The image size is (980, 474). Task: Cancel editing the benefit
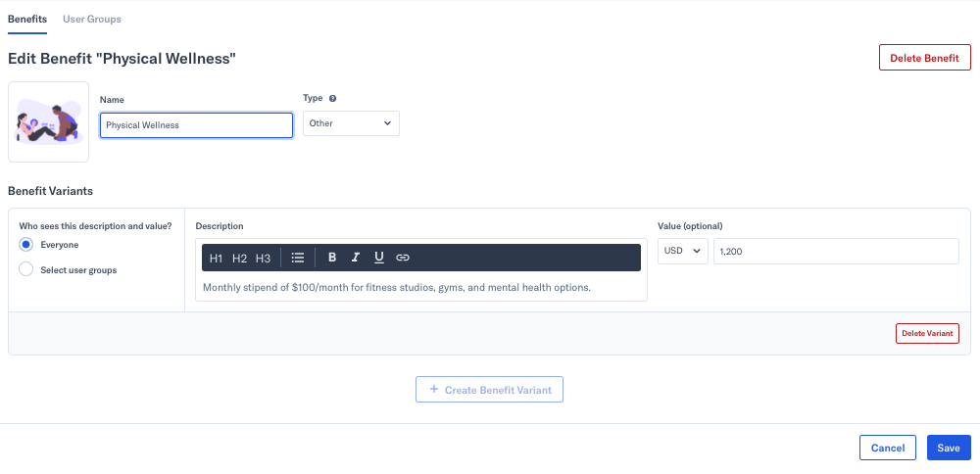pos(888,448)
